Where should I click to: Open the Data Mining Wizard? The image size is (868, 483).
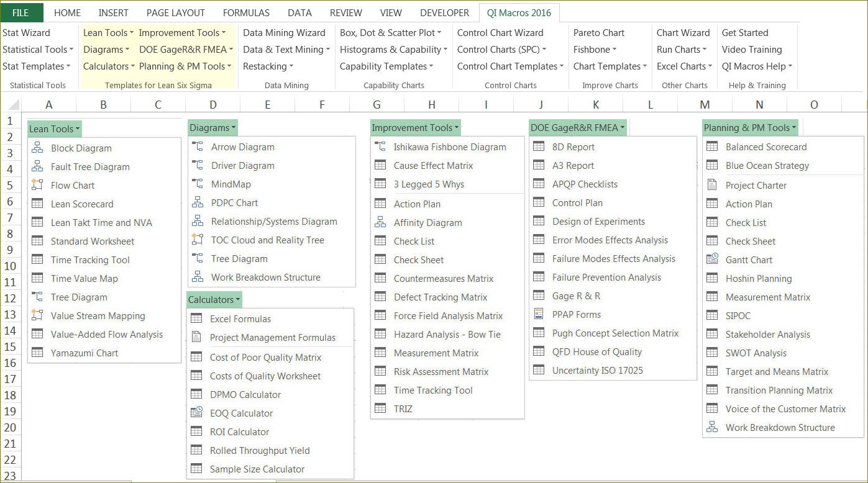284,32
